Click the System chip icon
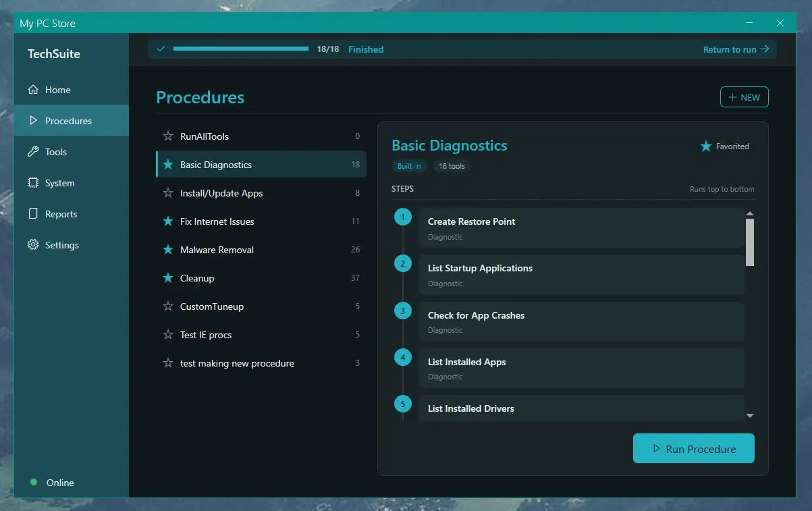The height and width of the screenshot is (511, 812). tap(33, 183)
